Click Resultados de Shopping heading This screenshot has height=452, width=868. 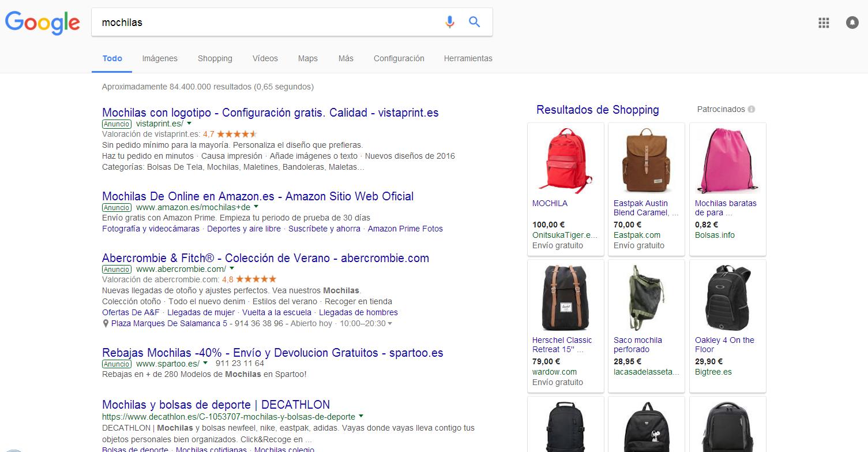click(598, 110)
